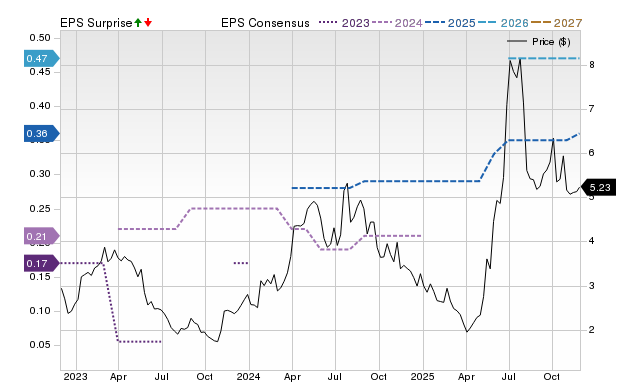Click the 2025 x-axis label
Viewport: 640px width, 382px height.
422,376
